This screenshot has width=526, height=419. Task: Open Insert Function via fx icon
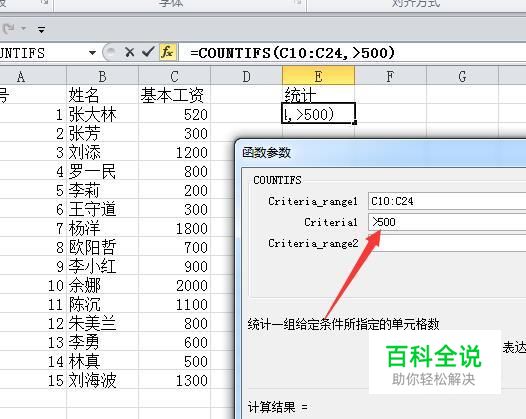167,52
